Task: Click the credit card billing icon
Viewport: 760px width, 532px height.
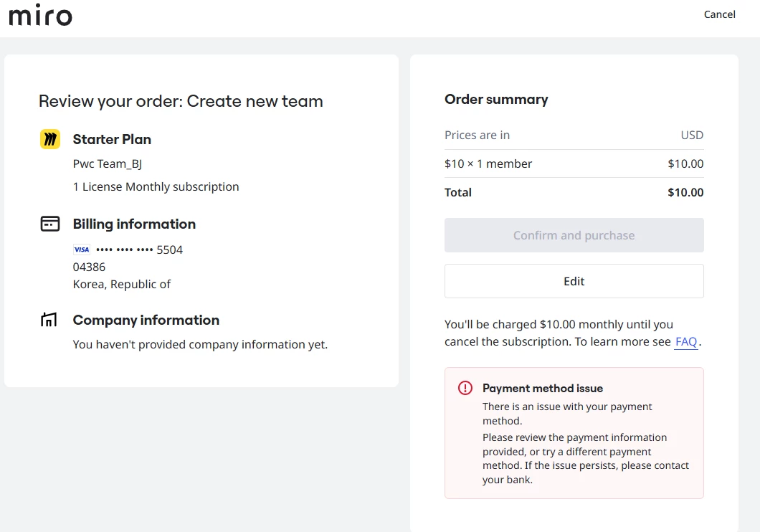Action: pos(49,224)
